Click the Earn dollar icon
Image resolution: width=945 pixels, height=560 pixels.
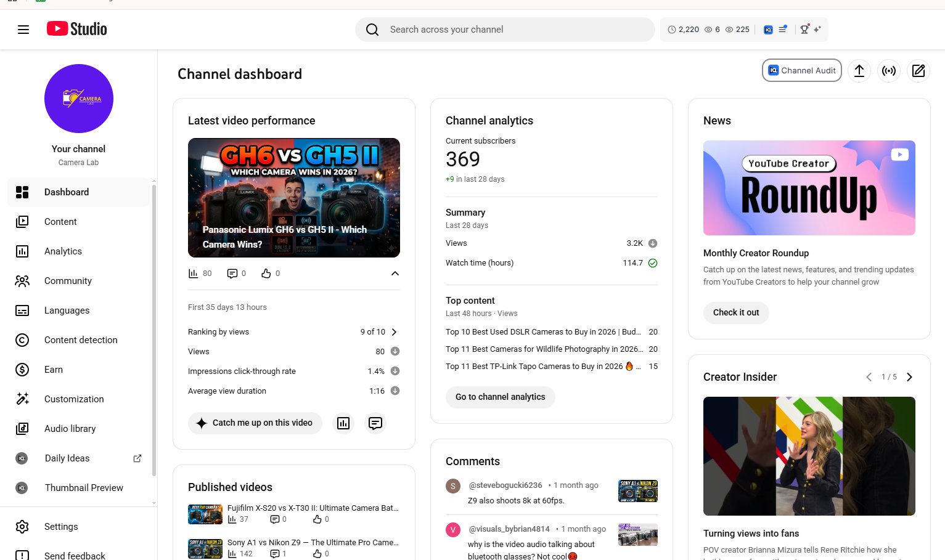pyautogui.click(x=22, y=370)
